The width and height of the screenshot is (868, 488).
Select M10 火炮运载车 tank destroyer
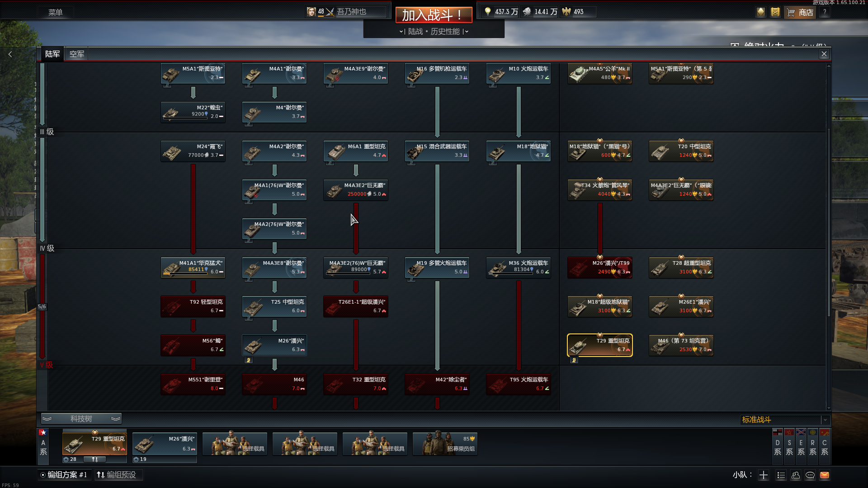(519, 73)
